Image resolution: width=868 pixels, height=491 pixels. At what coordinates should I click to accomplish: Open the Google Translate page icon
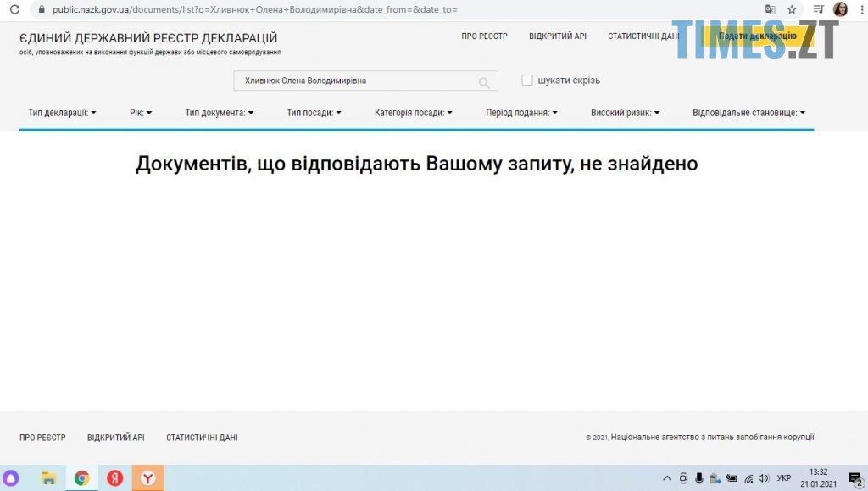[770, 9]
